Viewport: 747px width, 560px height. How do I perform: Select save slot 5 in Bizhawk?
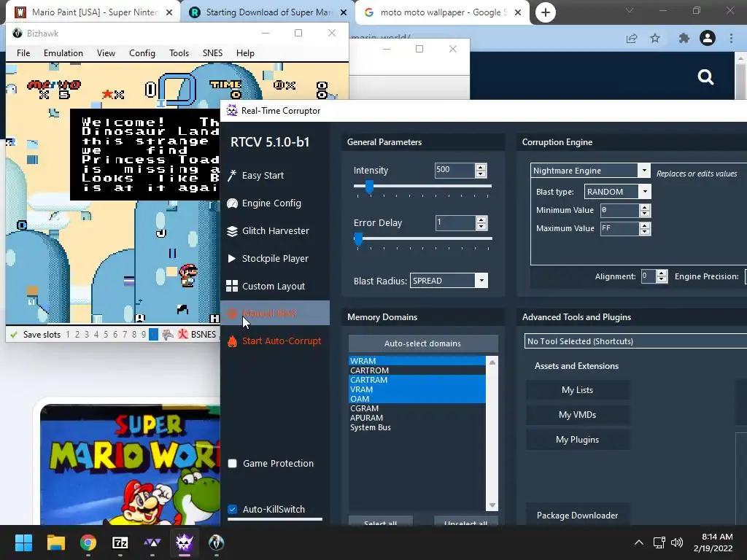[106, 334]
